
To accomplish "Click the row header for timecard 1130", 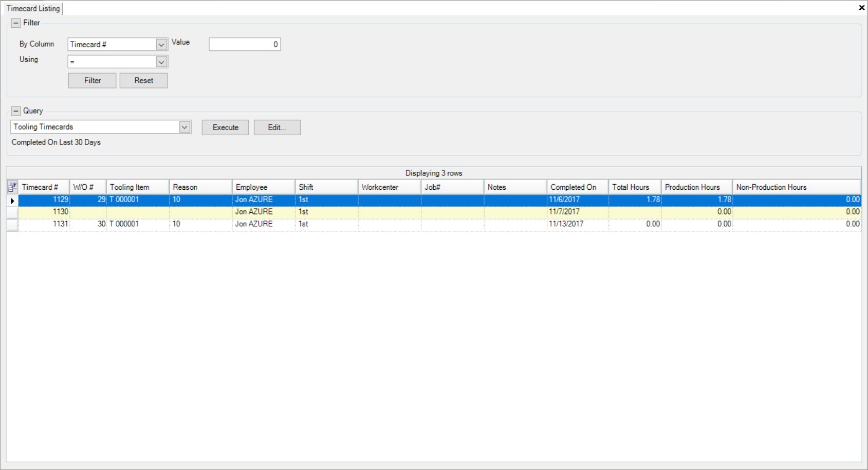I will coord(12,212).
